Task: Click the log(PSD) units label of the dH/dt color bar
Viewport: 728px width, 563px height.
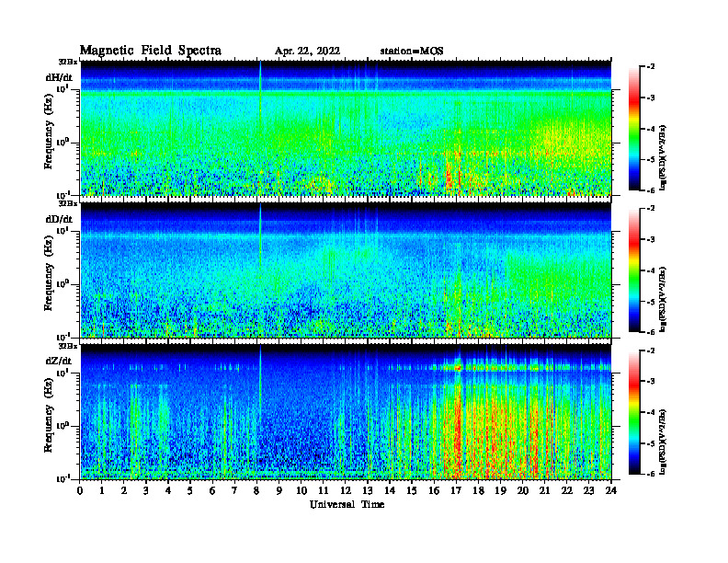Action: tap(663, 157)
